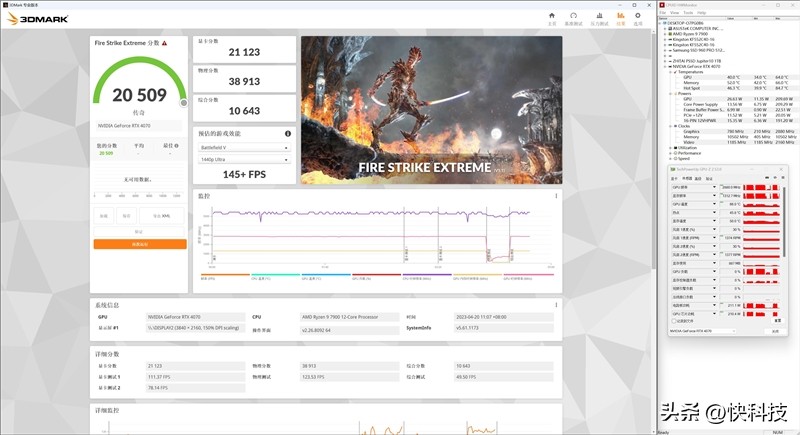Open the File menu in HWMonitor
Image resolution: width=800 pixels, height=435 pixels.
[x=662, y=13]
